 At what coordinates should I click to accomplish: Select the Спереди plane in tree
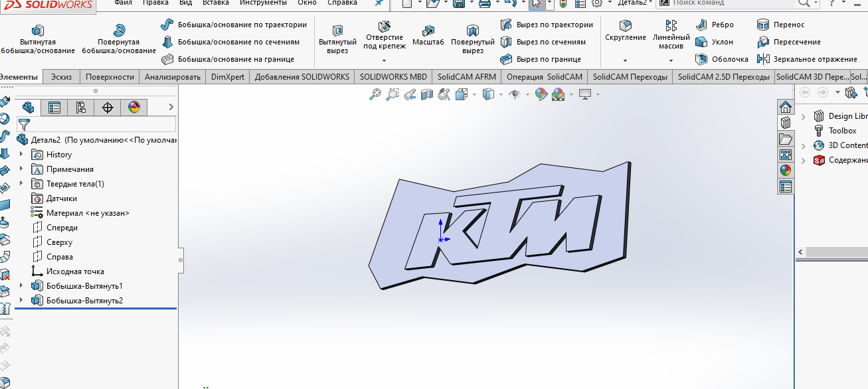(x=62, y=228)
